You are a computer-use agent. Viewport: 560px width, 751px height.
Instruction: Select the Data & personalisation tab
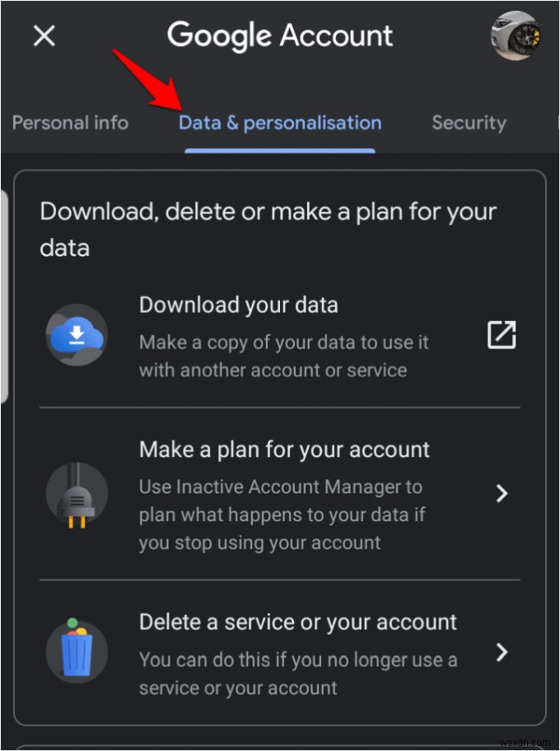(x=280, y=123)
